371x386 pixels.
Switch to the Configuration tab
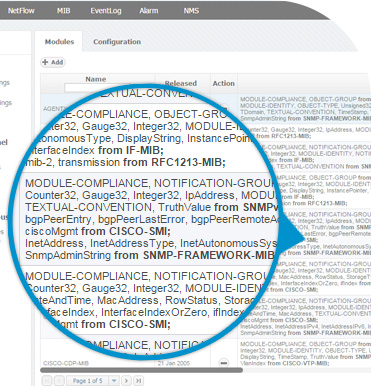[x=117, y=42]
